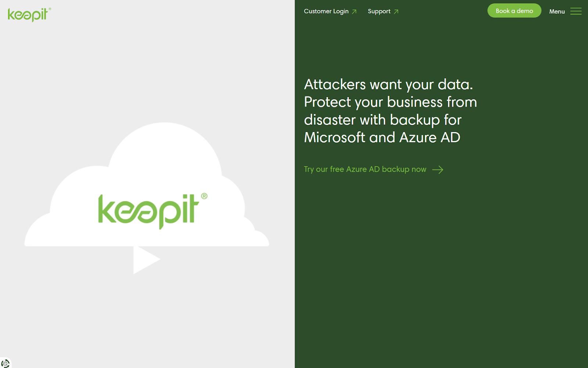Screen dimensions: 588x368
Task: Open cookie settings icon at the bottom-left
Action: tap(5, 363)
